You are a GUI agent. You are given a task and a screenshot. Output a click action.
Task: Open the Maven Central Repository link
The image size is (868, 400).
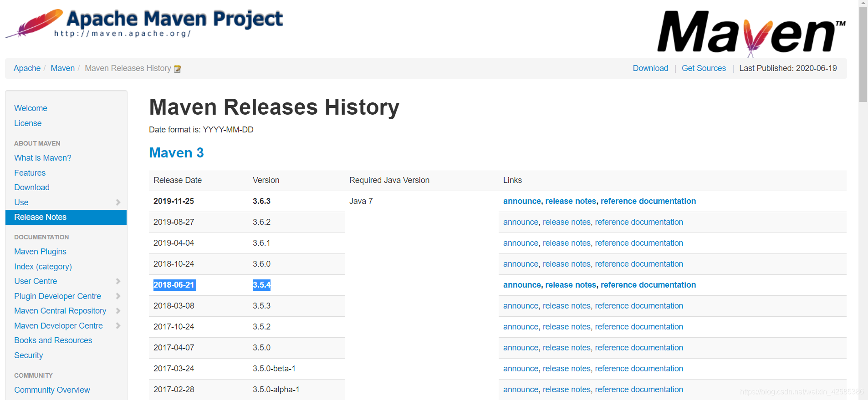(x=60, y=311)
